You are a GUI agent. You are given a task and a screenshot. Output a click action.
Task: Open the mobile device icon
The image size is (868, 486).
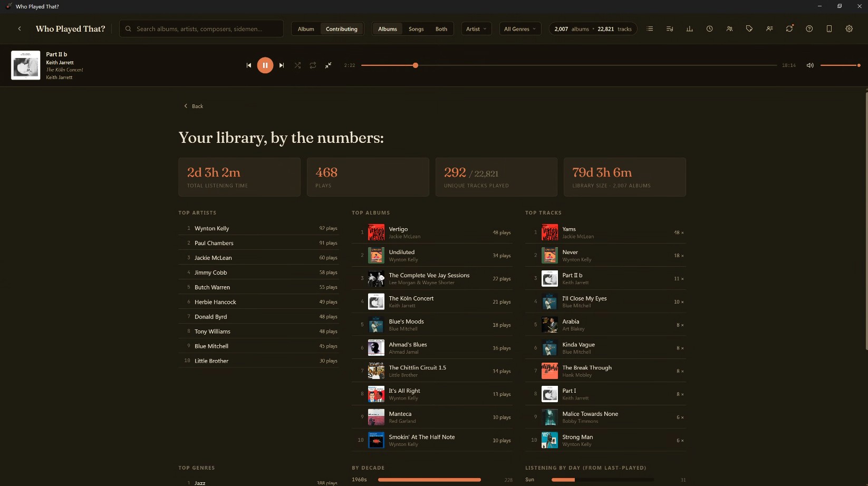pos(829,29)
